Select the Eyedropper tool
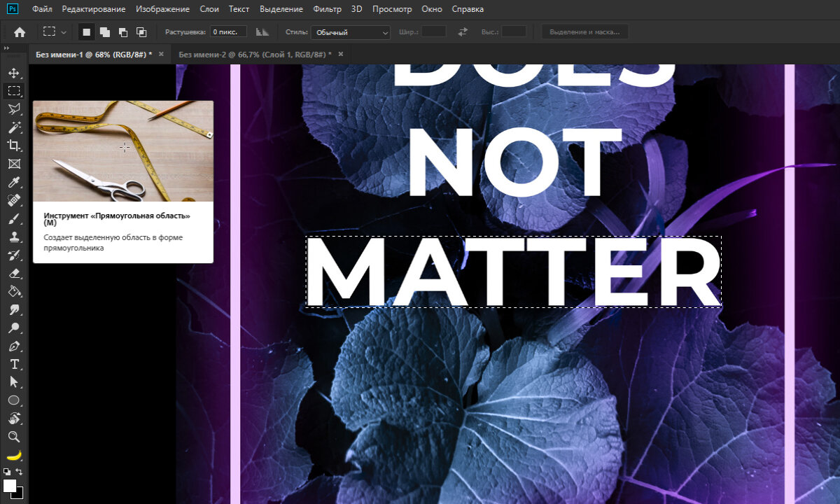Image resolution: width=840 pixels, height=504 pixels. [13, 182]
